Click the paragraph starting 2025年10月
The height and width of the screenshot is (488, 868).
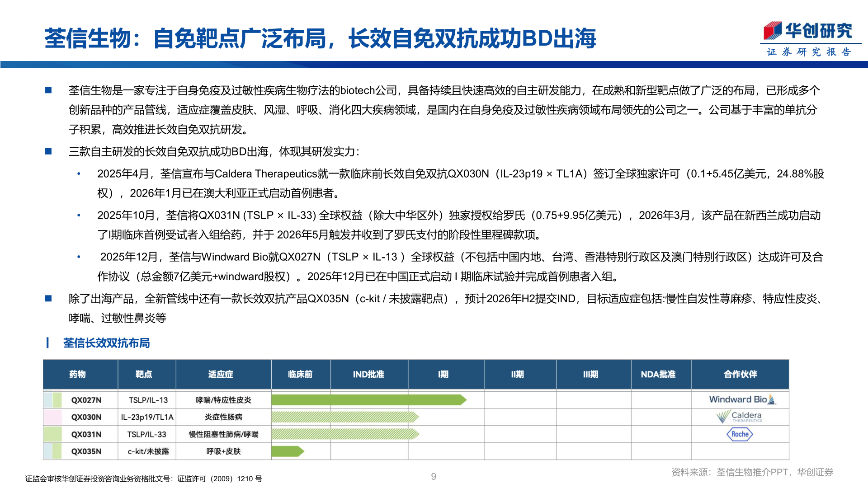459,225
